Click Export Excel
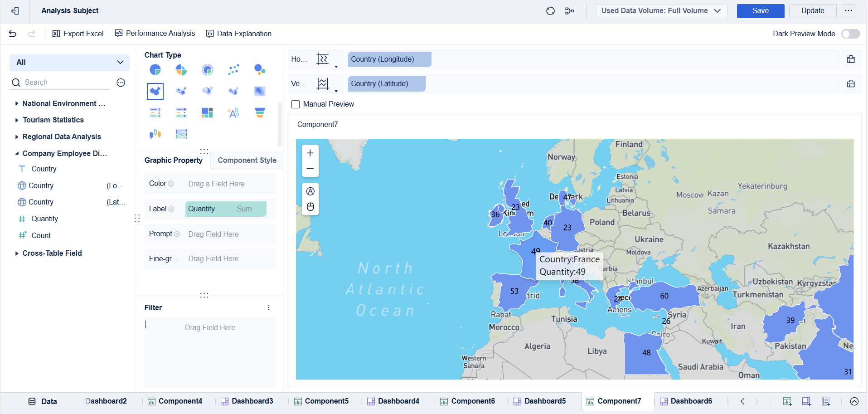 click(78, 34)
